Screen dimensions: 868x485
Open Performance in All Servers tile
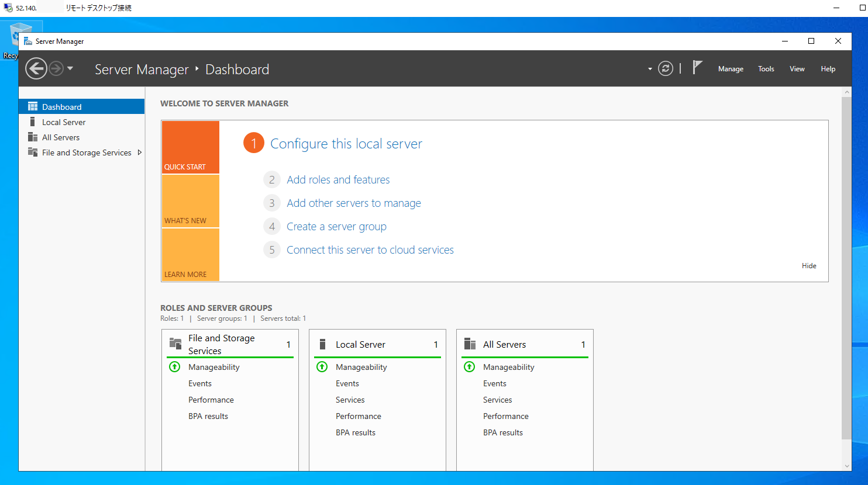[x=506, y=416]
